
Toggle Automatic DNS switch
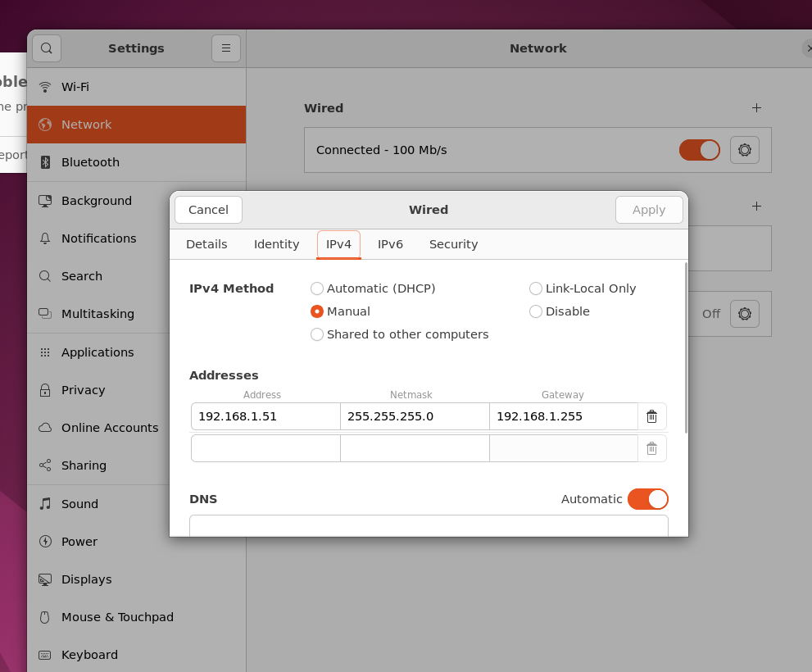[x=648, y=499]
